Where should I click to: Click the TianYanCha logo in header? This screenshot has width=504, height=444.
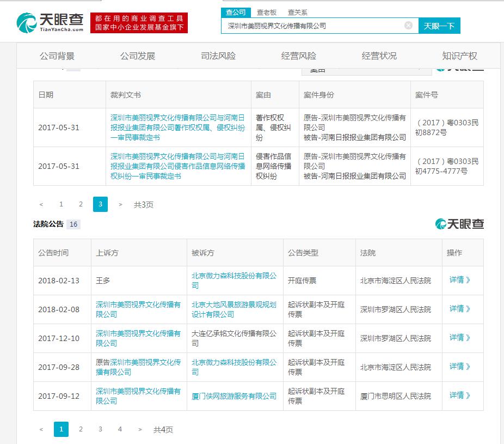tap(50, 22)
